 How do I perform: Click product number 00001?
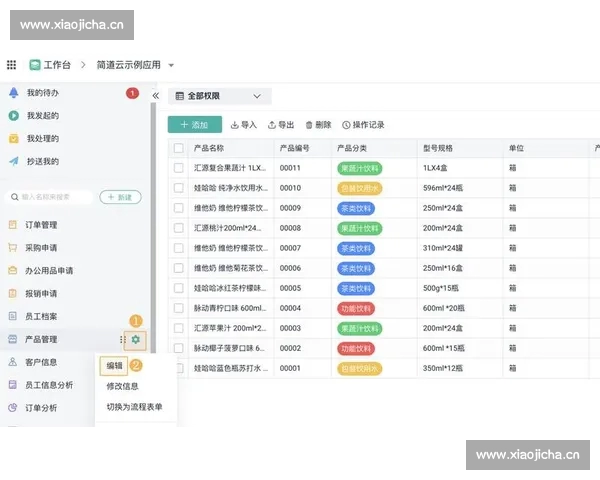[x=290, y=368]
